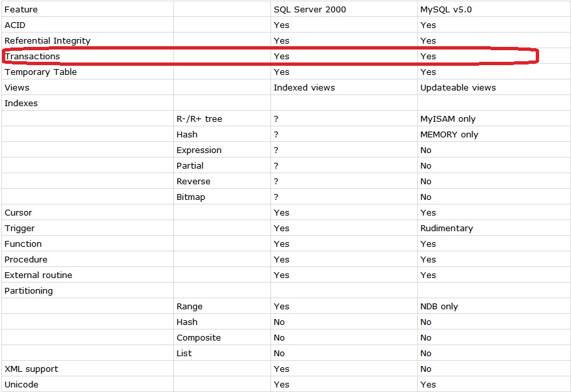Select SQL Server "Yes" in ACID row
This screenshot has width=571, height=392.
(x=282, y=25)
